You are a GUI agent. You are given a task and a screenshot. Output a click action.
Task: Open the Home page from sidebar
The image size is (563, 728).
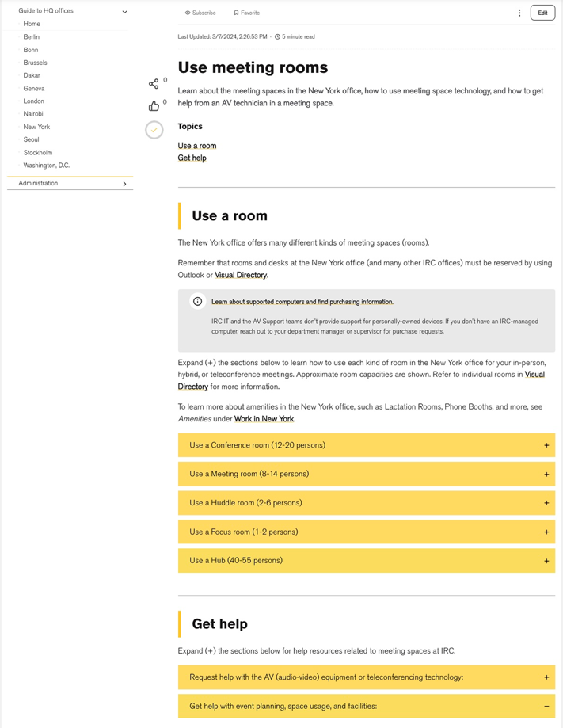30,24
